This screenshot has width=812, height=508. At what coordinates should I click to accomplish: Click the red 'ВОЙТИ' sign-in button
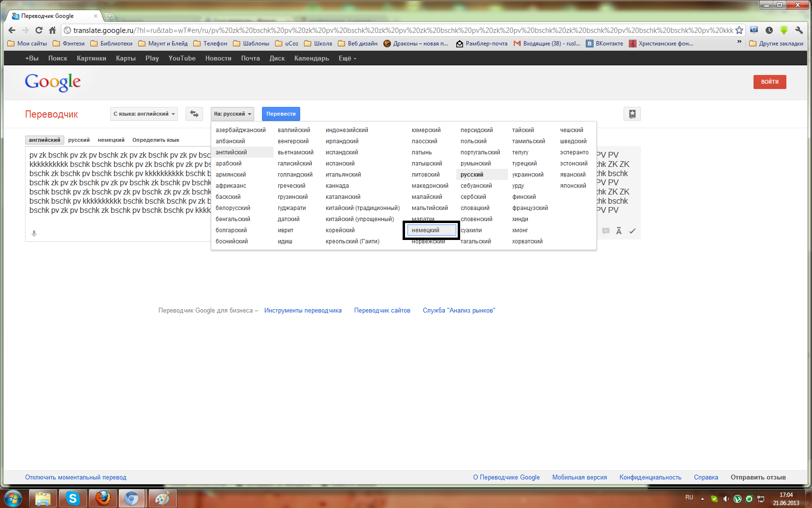[x=769, y=82]
